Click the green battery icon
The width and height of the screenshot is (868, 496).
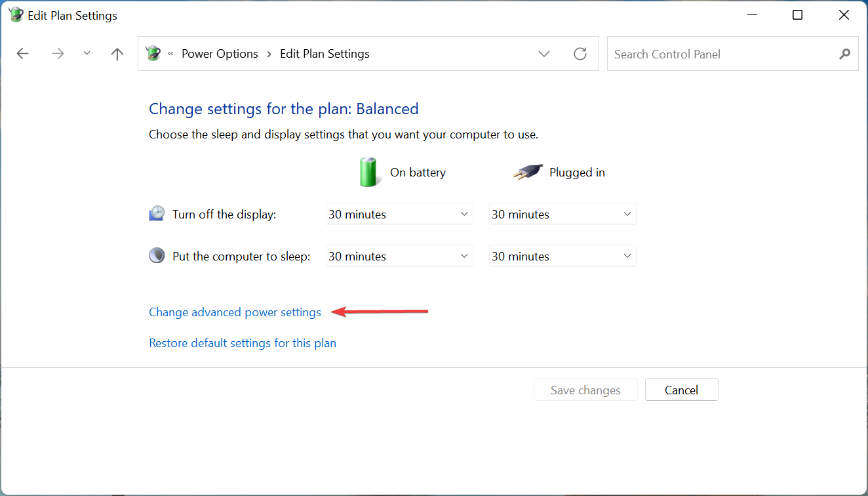tap(368, 172)
